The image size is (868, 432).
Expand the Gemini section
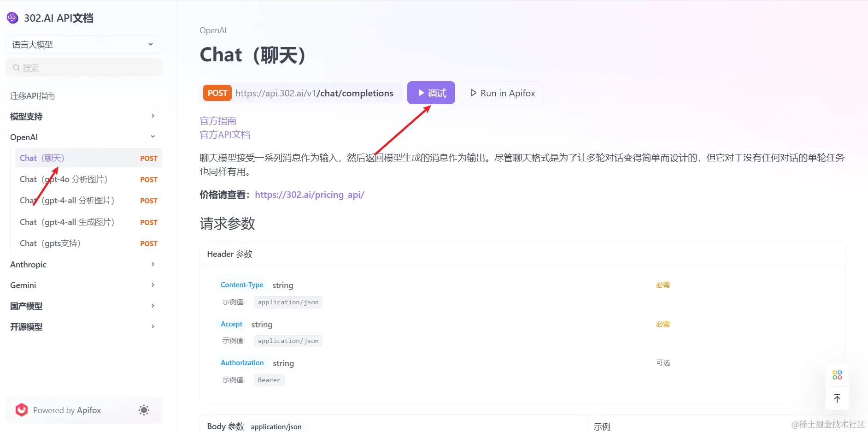(x=83, y=285)
